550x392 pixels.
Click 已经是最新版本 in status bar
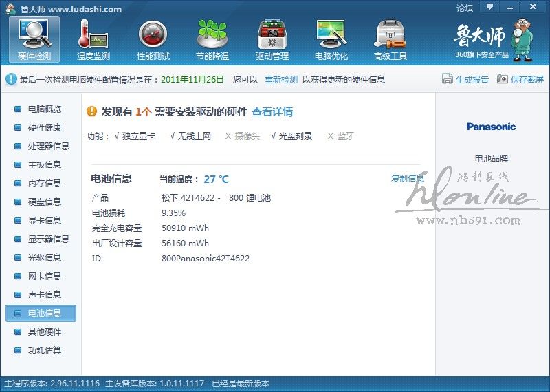click(x=241, y=384)
